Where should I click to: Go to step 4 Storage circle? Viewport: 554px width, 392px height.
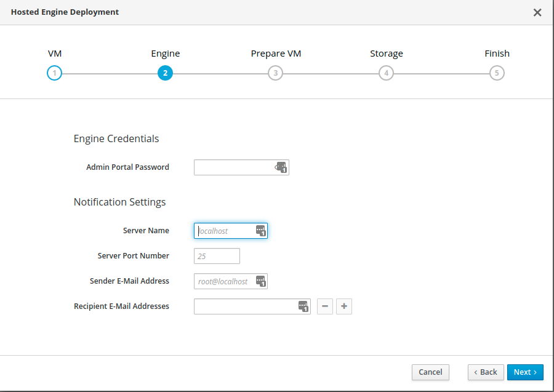(386, 73)
